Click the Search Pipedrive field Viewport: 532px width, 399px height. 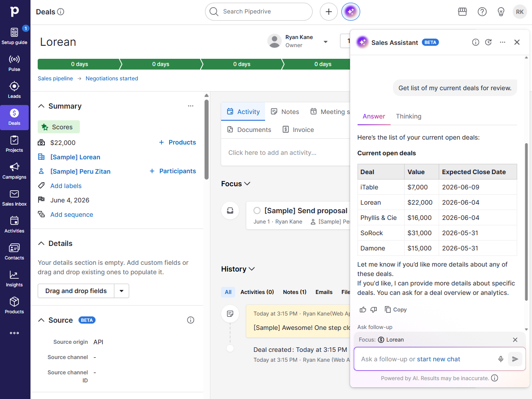tap(258, 12)
